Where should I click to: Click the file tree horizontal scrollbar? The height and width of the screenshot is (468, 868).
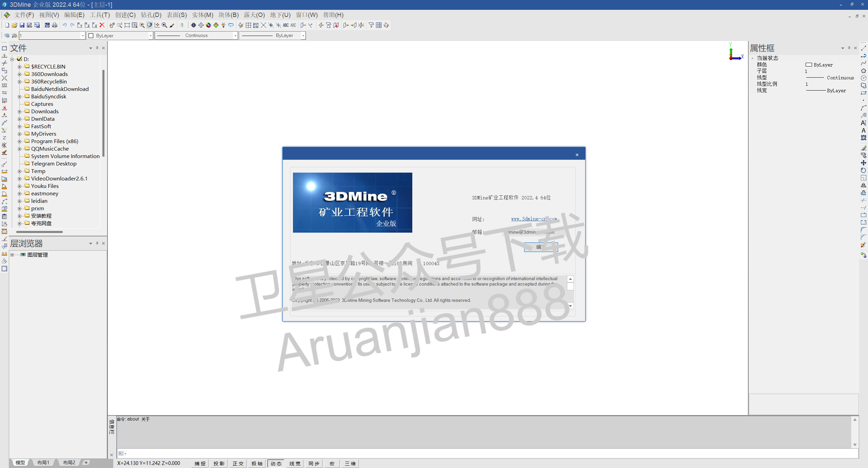click(39, 232)
